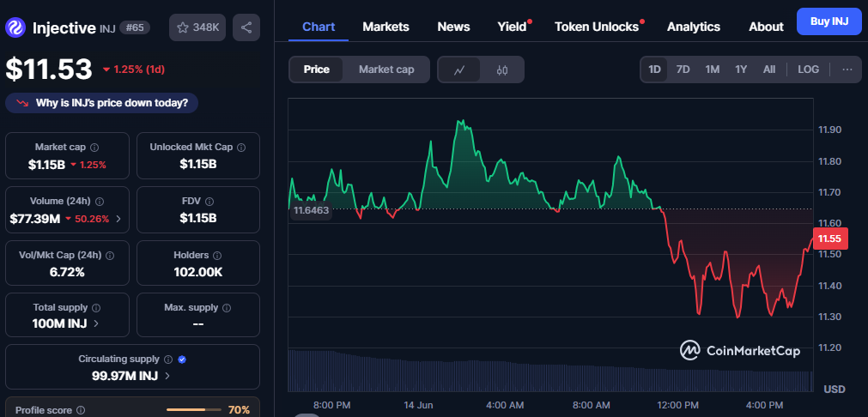Click the $77.39M volume value
Viewport: 868px width, 417px height.
point(35,219)
